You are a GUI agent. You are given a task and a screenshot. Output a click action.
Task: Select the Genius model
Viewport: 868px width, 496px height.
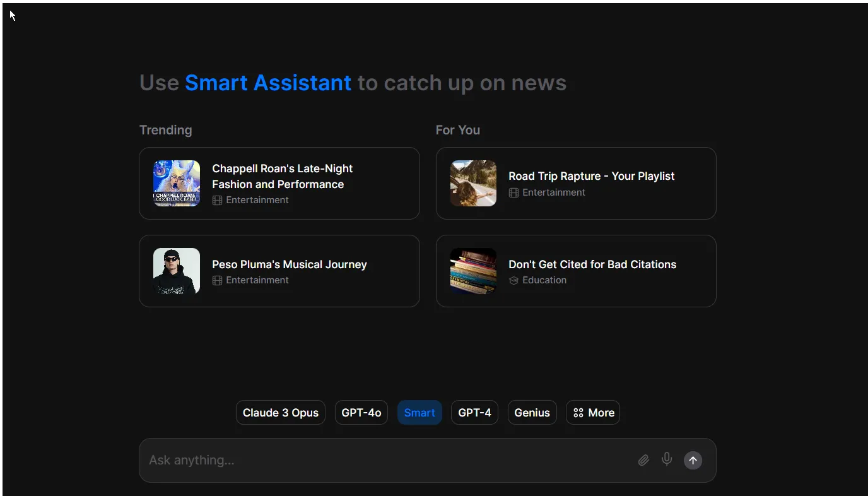click(x=532, y=413)
